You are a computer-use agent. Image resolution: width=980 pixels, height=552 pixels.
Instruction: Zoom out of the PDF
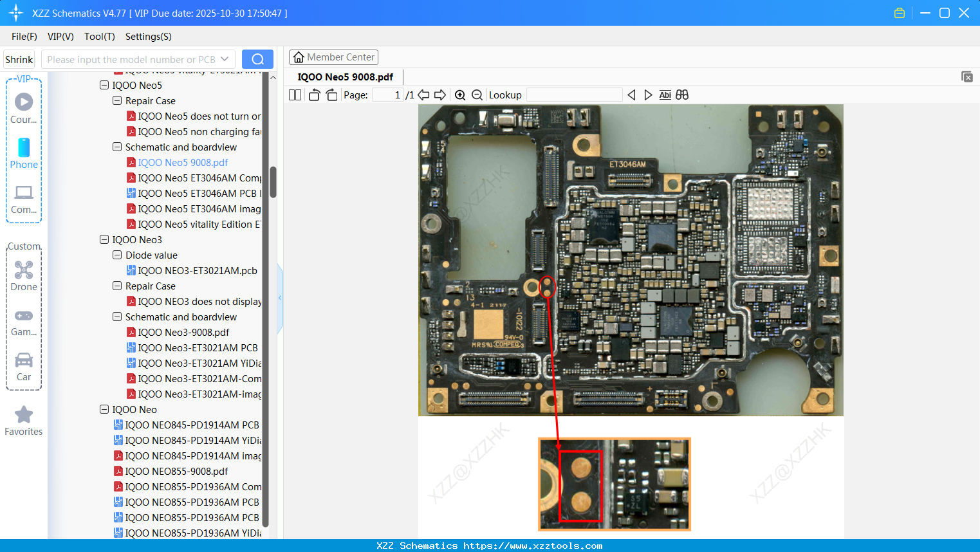[x=477, y=95]
